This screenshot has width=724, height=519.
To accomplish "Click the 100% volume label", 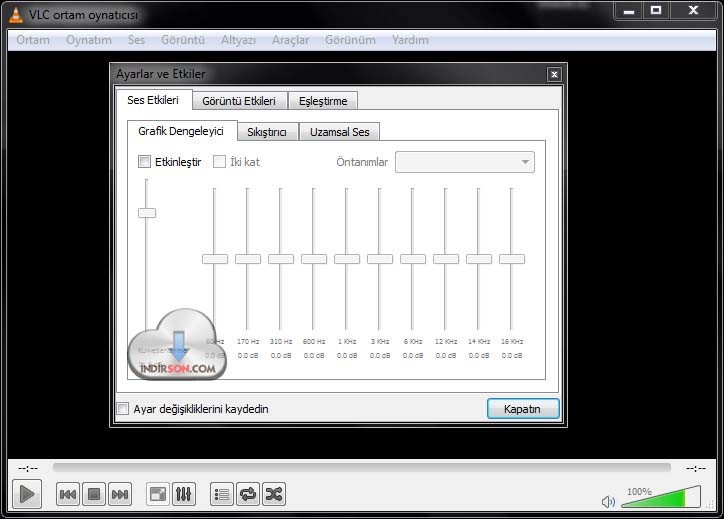I will click(639, 491).
